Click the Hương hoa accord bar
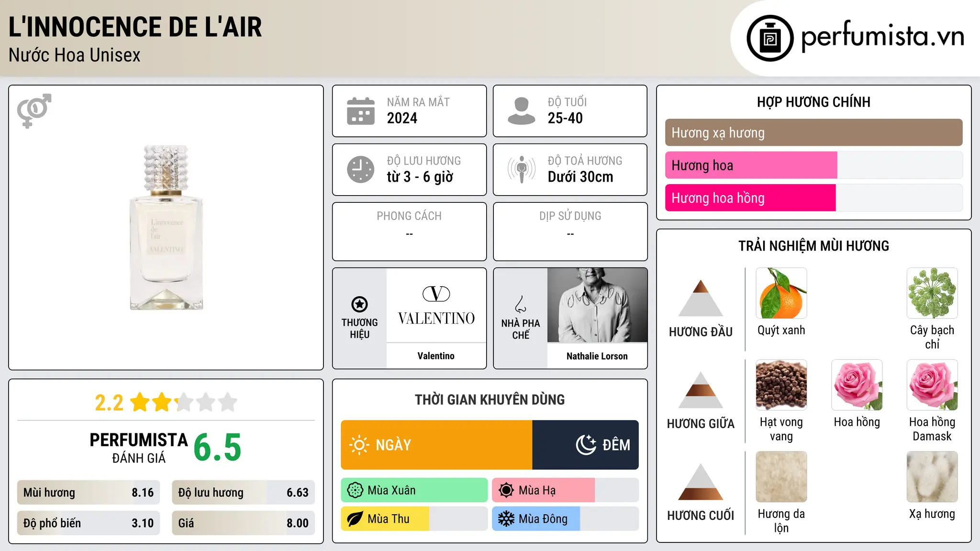 pyautogui.click(x=813, y=165)
